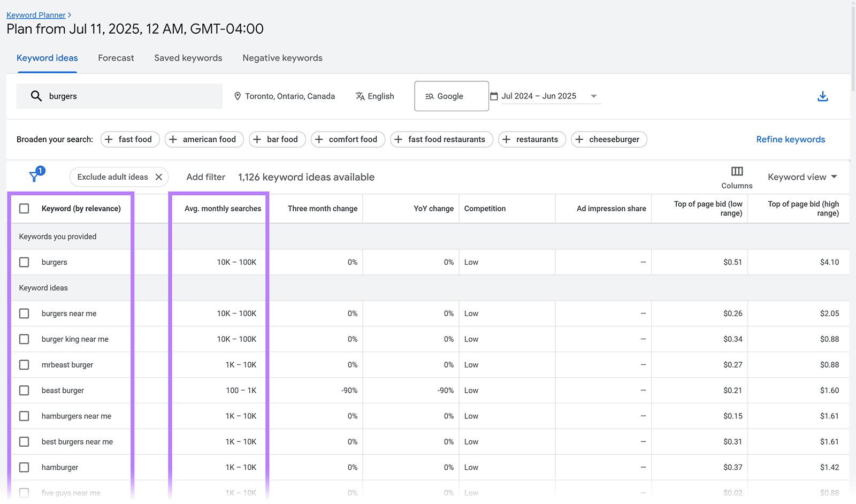Click the Add filter button

pyautogui.click(x=205, y=177)
